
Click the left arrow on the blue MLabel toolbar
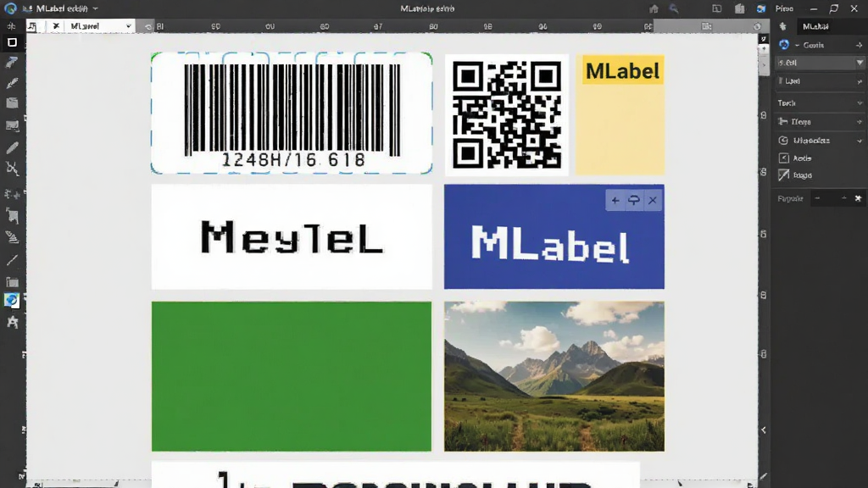[x=615, y=200]
